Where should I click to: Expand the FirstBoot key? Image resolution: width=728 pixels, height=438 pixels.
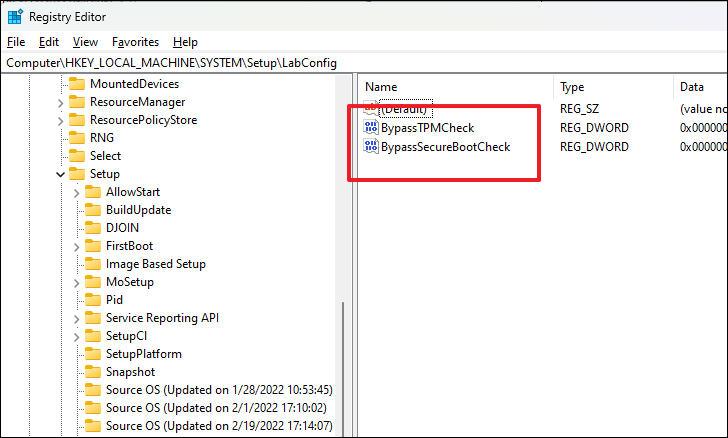click(77, 247)
